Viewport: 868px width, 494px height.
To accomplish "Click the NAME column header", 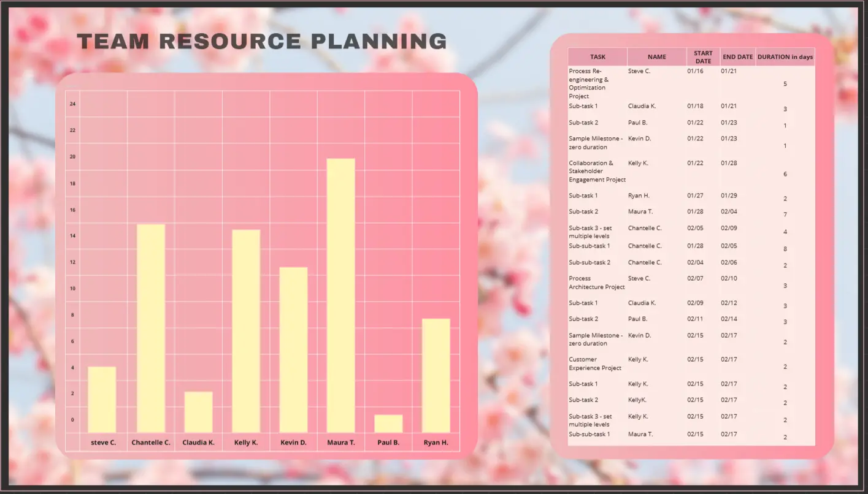I will point(656,56).
